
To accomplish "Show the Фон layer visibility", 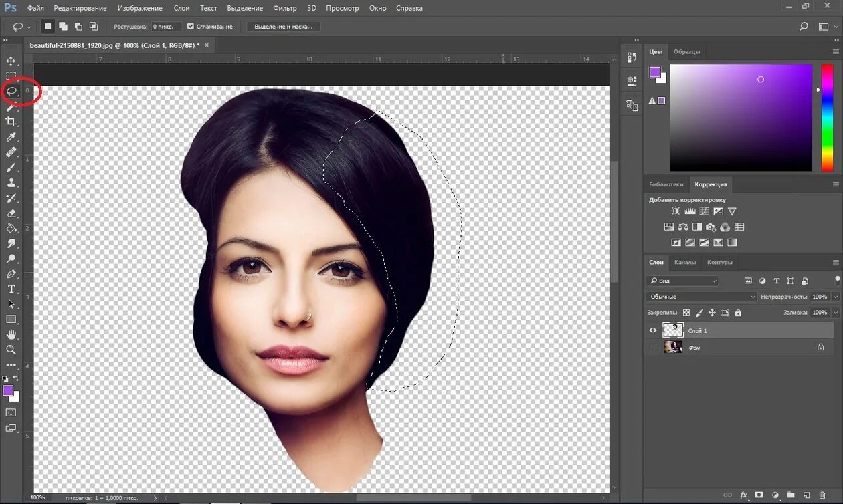I will (x=653, y=347).
